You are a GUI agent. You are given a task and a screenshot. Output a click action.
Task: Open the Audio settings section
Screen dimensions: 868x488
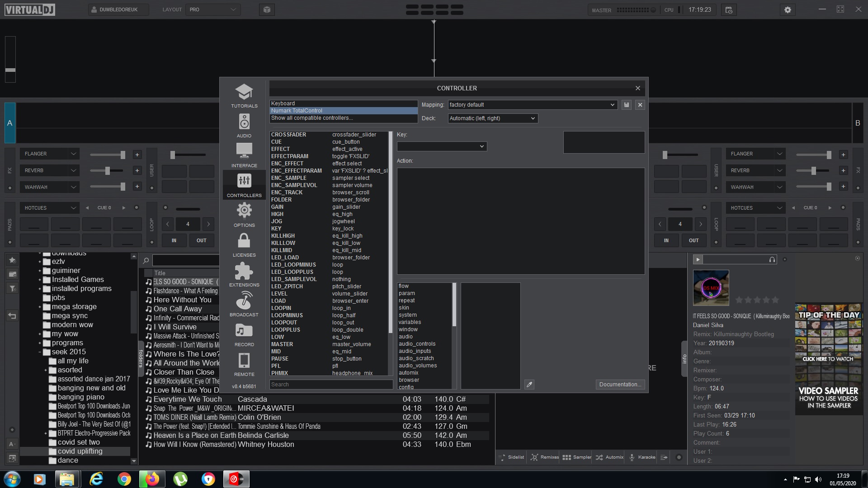point(244,126)
